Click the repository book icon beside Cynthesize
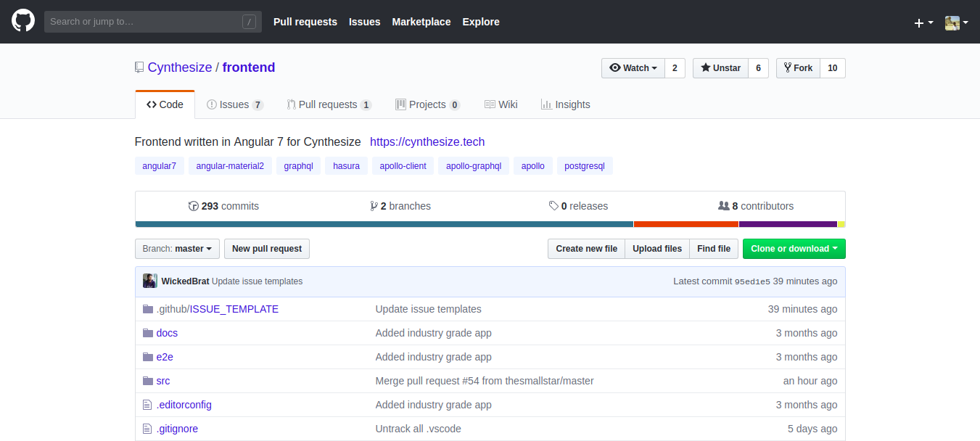 [139, 67]
